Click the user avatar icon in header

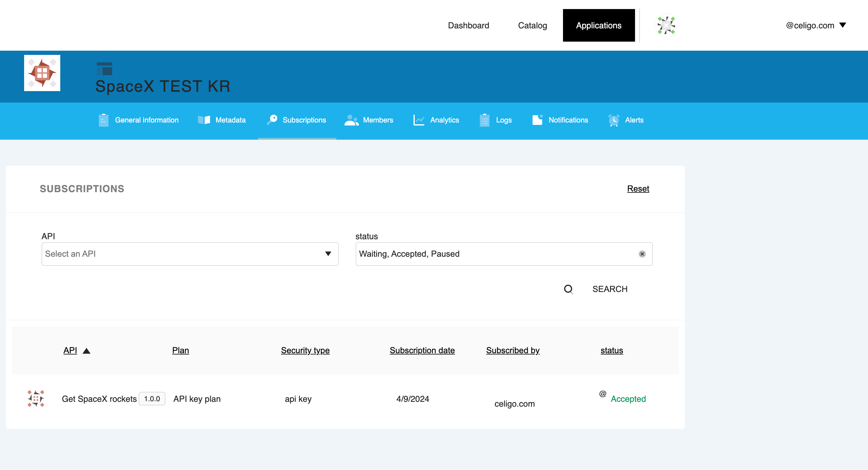tap(666, 25)
